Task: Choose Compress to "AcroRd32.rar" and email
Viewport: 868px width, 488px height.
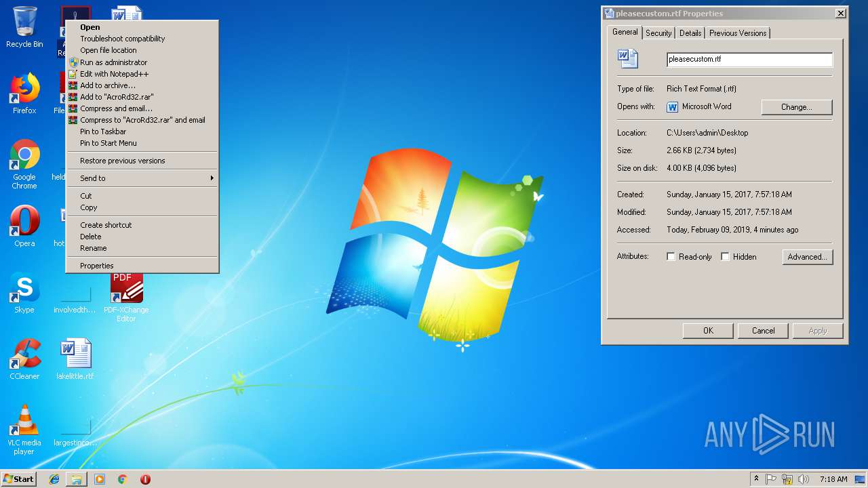Action: point(142,120)
